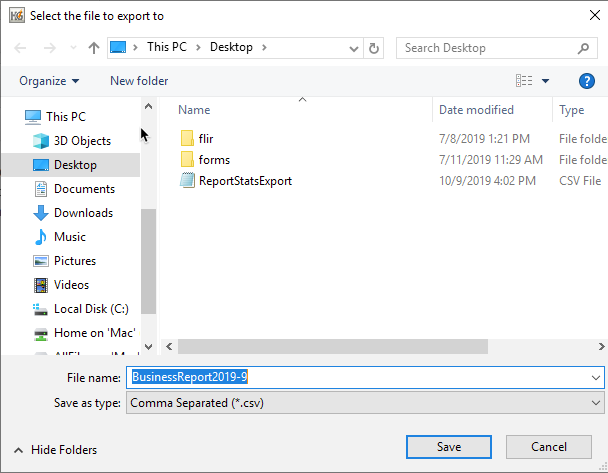
Task: Open the recent locations dropdown arrow
Action: [x=73, y=48]
